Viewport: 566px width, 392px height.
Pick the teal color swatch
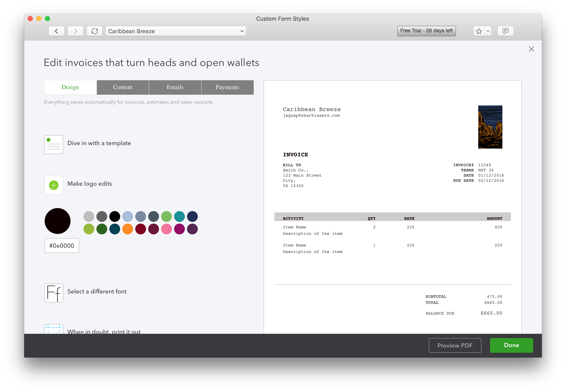180,216
